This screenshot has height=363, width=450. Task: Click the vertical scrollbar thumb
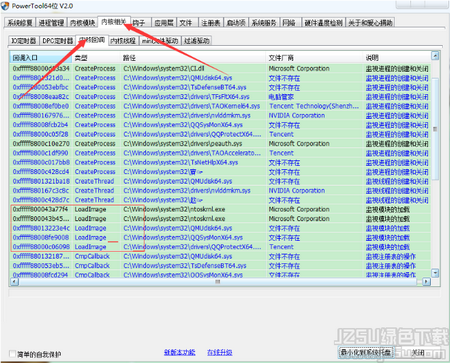click(435, 129)
